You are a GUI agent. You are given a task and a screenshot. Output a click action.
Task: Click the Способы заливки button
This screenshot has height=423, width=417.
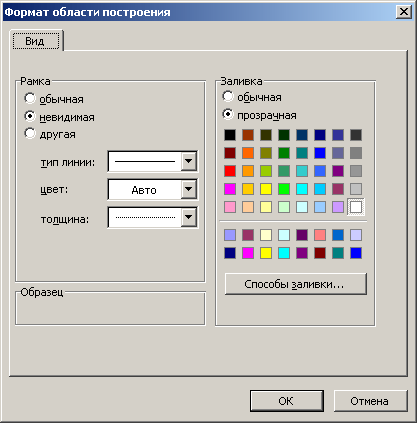(x=296, y=284)
